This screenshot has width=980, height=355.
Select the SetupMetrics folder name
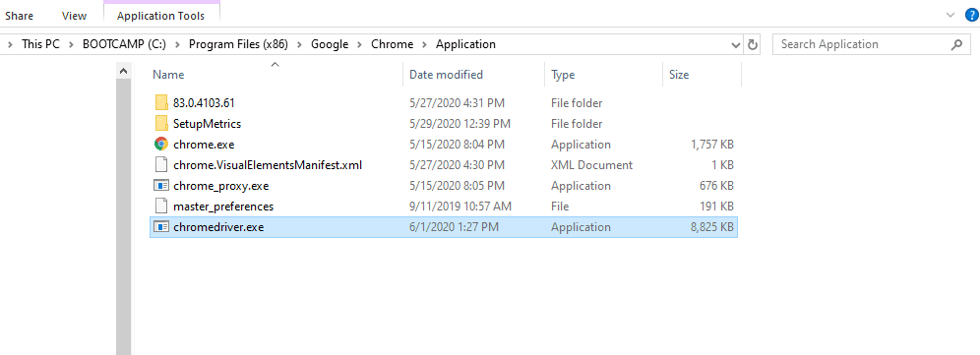[x=207, y=123]
